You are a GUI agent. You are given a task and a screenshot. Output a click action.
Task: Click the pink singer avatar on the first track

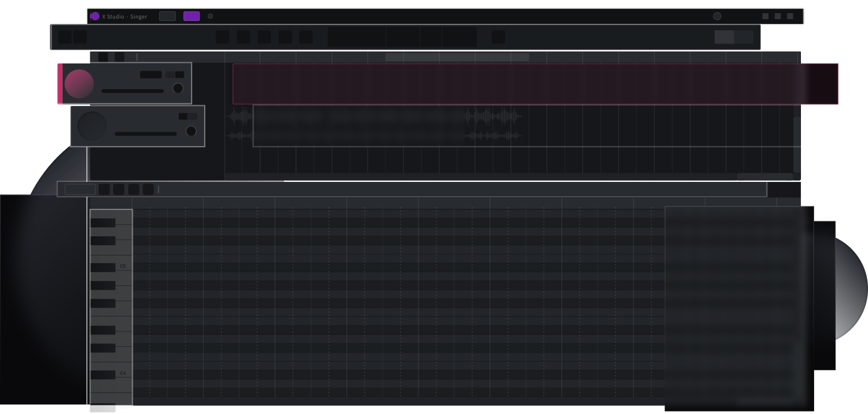79,84
